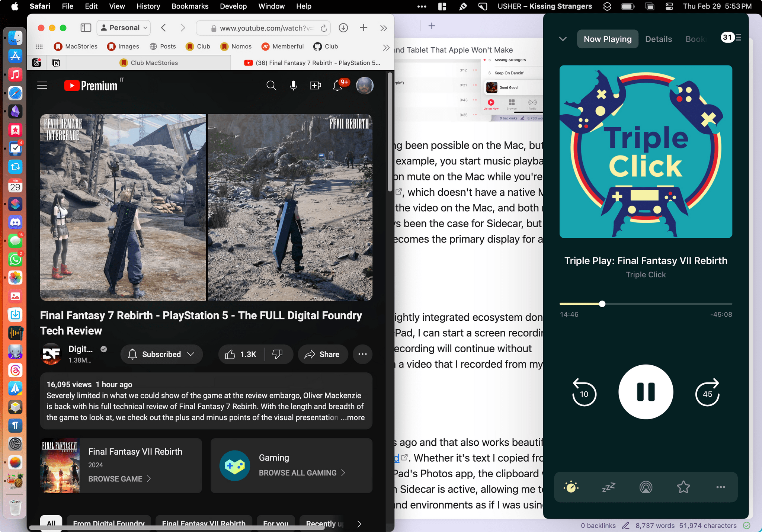Open YouTube notifications bell
The image size is (762, 532).
click(337, 86)
